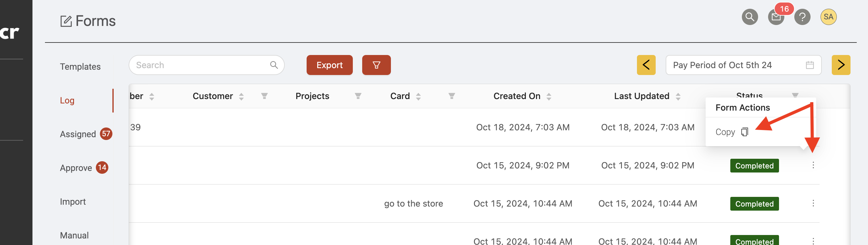Click the Created On column header
This screenshot has height=245, width=868.
[x=517, y=96]
